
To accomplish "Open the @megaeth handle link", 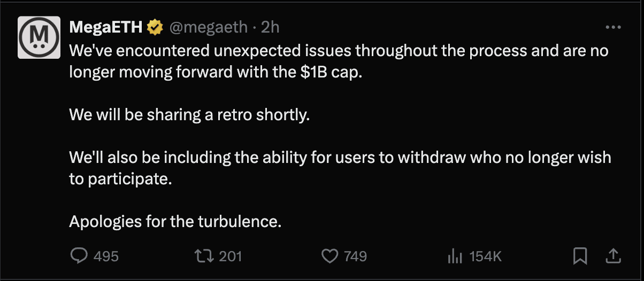I will [x=210, y=27].
